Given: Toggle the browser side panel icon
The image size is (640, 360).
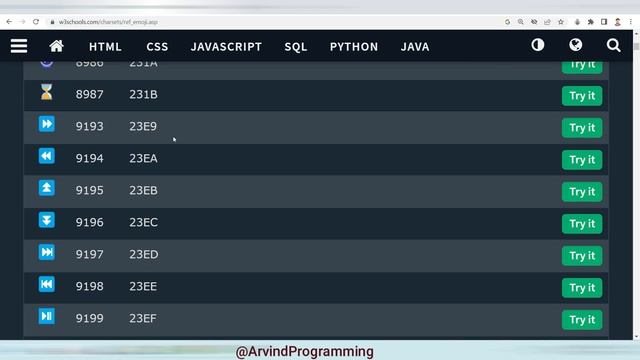Looking at the screenshot, I should (604, 22).
